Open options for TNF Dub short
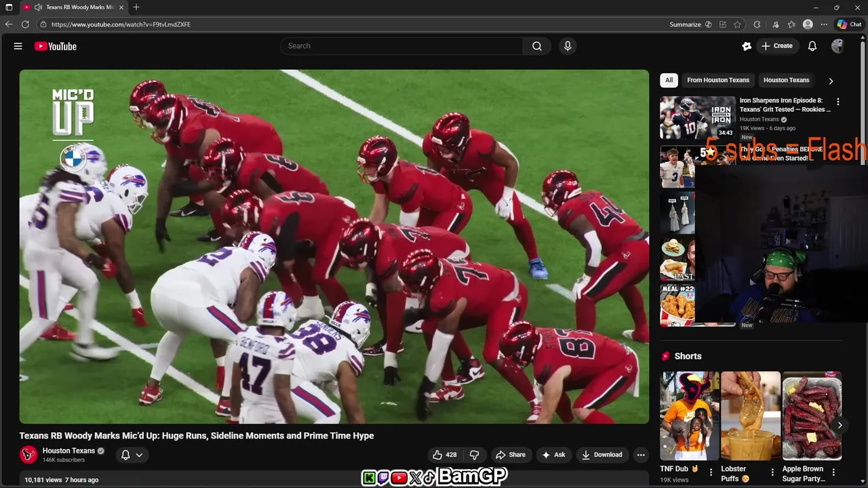Screen dimensions: 868x488 [711, 472]
